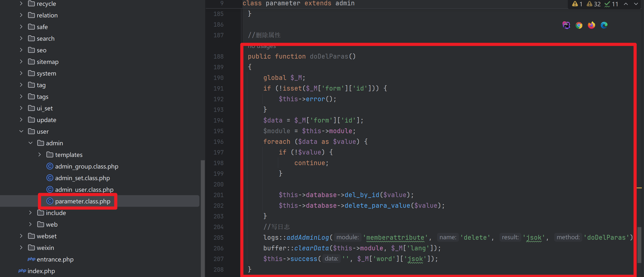Image resolution: width=644 pixels, height=277 pixels.
Task: Expand the safe folder
Action: tap(21, 27)
